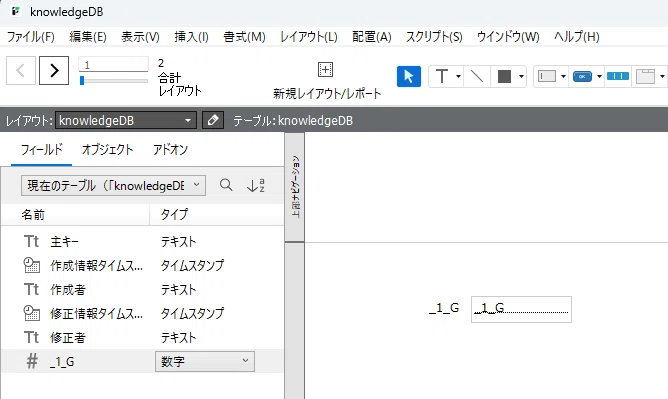Select the Line tool
668x399 pixels.
(x=477, y=77)
